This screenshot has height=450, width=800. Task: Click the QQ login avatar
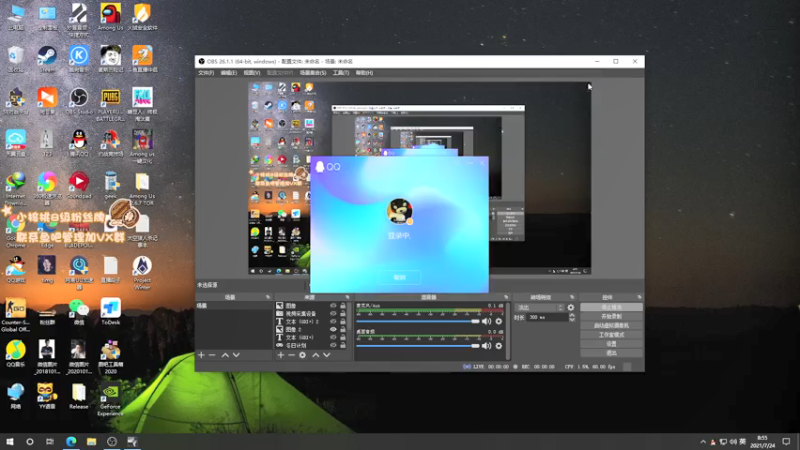click(399, 211)
